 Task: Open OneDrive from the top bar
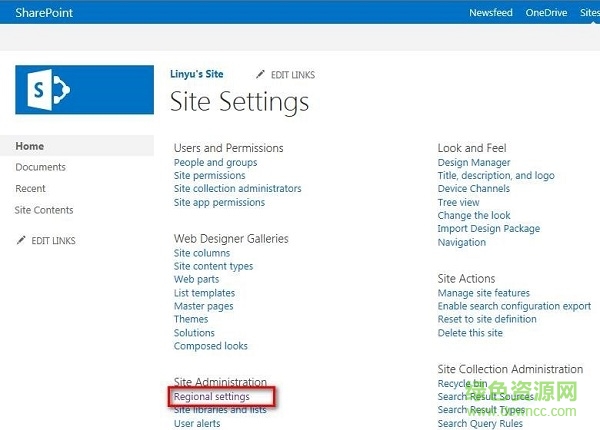point(546,13)
